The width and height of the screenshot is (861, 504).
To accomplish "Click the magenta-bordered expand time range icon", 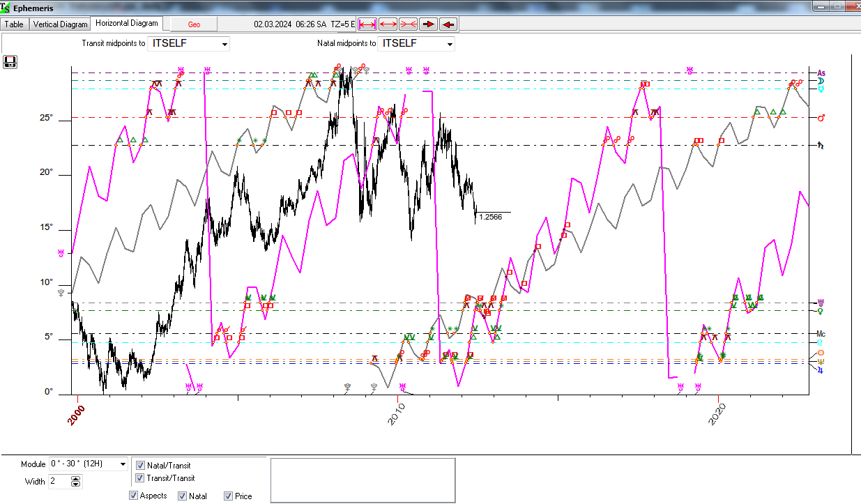I will (367, 24).
